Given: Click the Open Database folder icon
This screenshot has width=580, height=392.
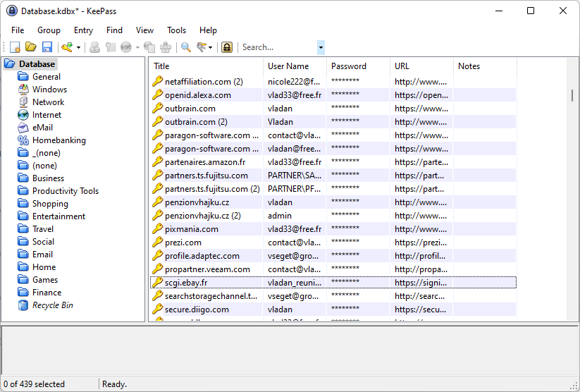Looking at the screenshot, I should (31, 47).
